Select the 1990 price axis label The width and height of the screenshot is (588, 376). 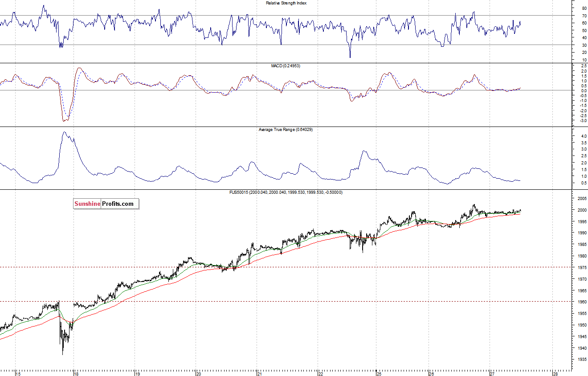pos(583,233)
